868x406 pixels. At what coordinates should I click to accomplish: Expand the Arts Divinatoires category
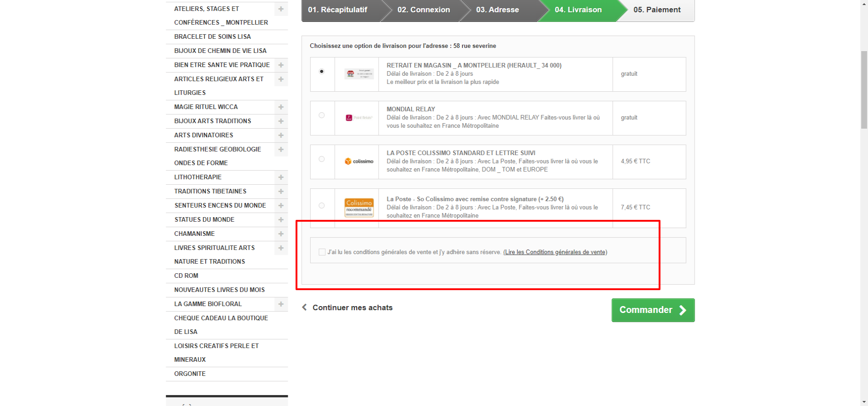pyautogui.click(x=281, y=135)
